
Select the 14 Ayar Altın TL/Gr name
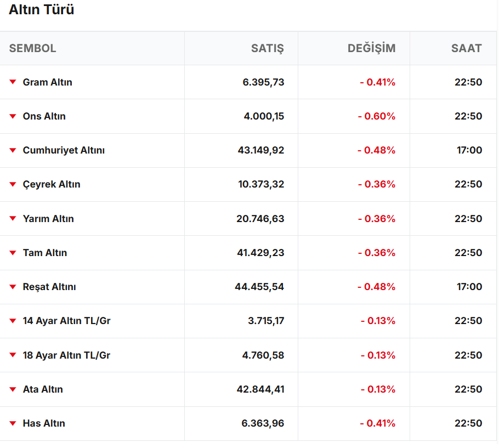[66, 321]
